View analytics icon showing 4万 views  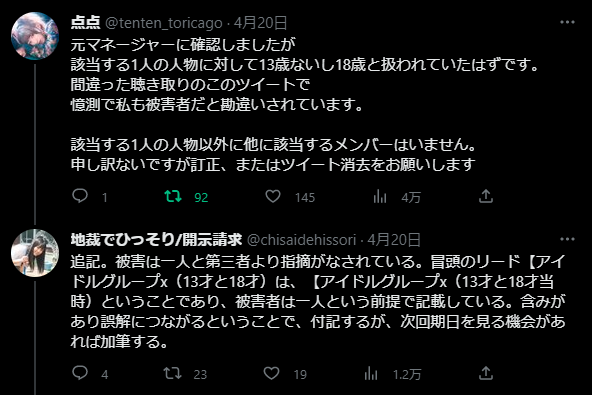pyautogui.click(x=380, y=196)
